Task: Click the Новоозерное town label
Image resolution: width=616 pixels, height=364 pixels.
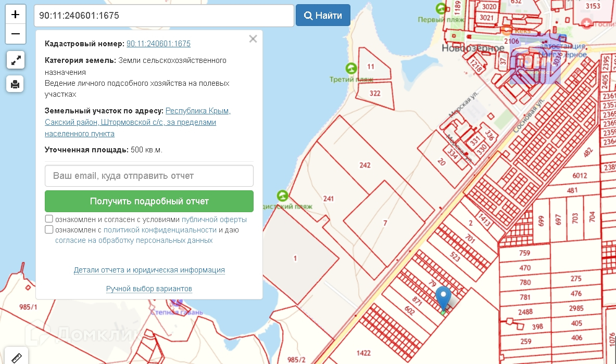Action: click(473, 48)
